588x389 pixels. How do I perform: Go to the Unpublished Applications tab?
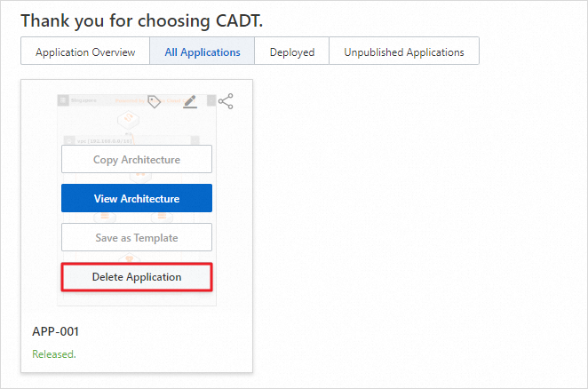pos(404,52)
